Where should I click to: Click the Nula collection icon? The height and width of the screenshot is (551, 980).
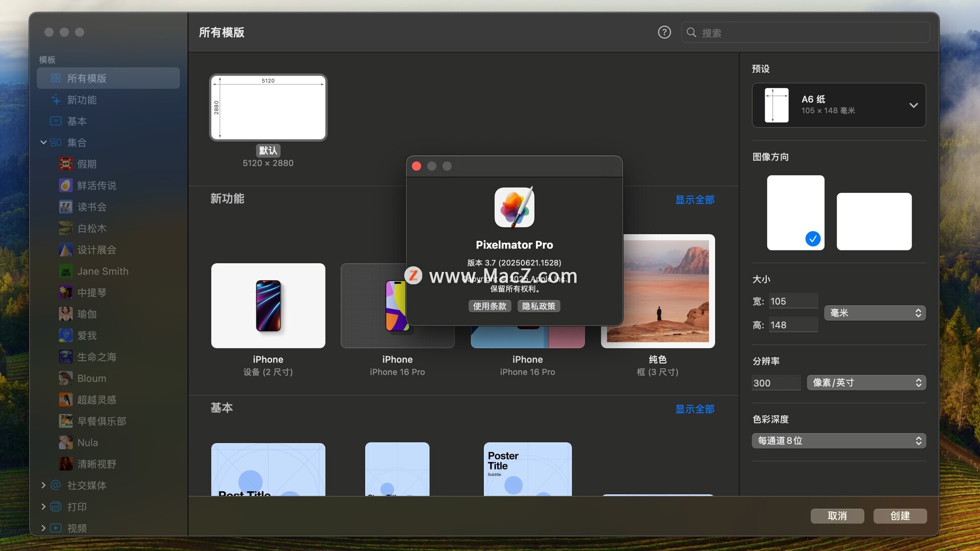[65, 442]
